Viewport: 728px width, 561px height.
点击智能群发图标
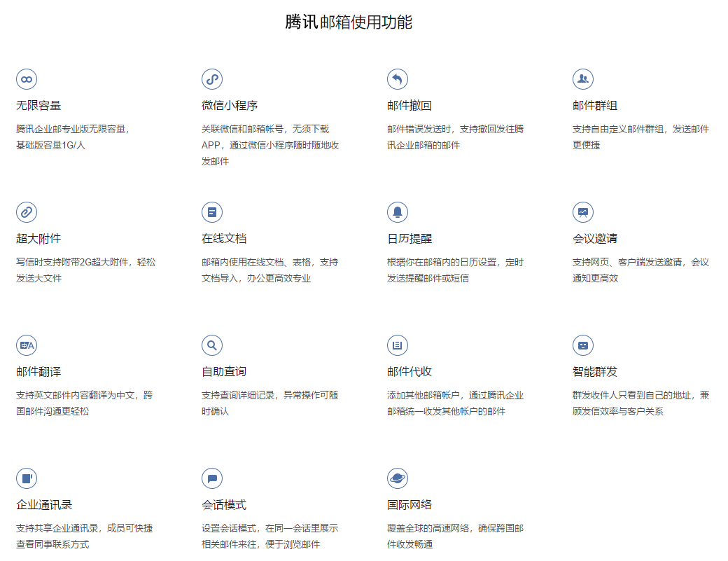pos(583,345)
